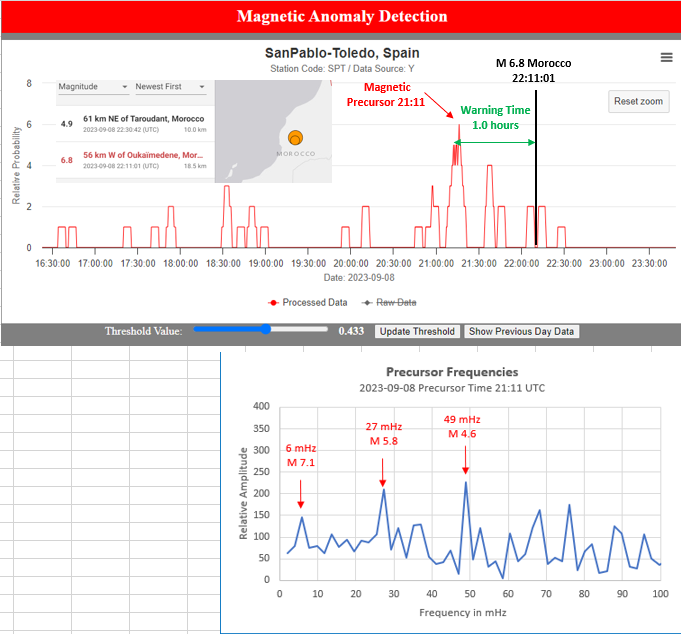681x634 pixels.
Task: Click the Precursor Frequencies chart title
Action: pyautogui.click(x=452, y=372)
